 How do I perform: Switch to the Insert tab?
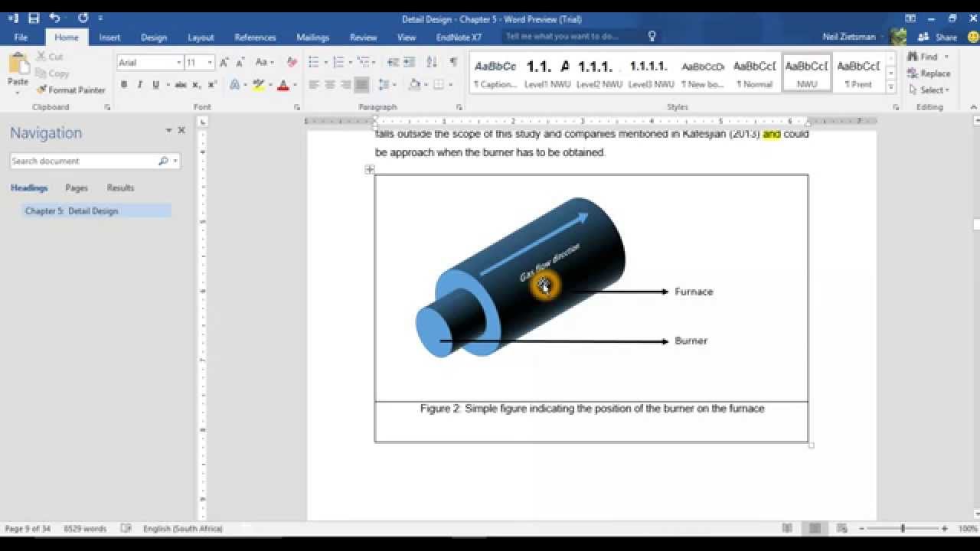pyautogui.click(x=109, y=37)
